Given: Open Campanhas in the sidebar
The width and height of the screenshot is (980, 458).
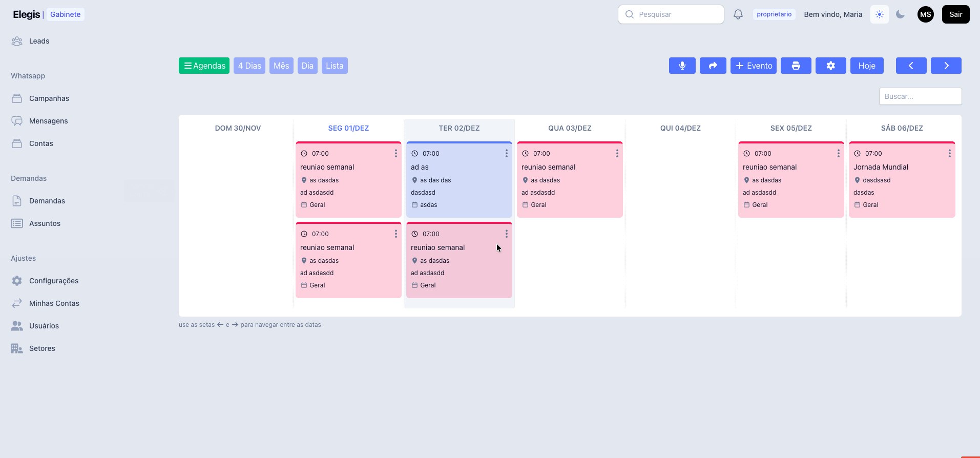Looking at the screenshot, I should tap(49, 98).
